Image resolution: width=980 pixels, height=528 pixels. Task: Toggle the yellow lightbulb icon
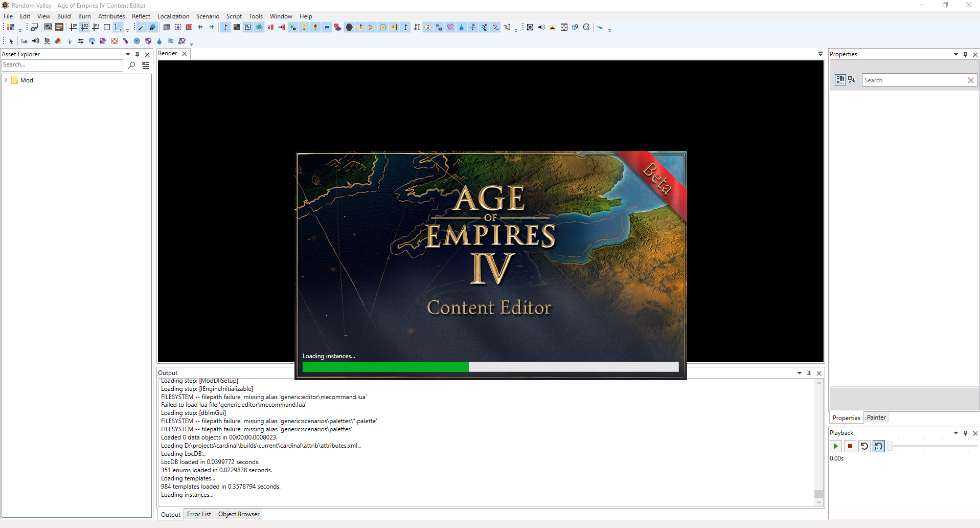304,28
